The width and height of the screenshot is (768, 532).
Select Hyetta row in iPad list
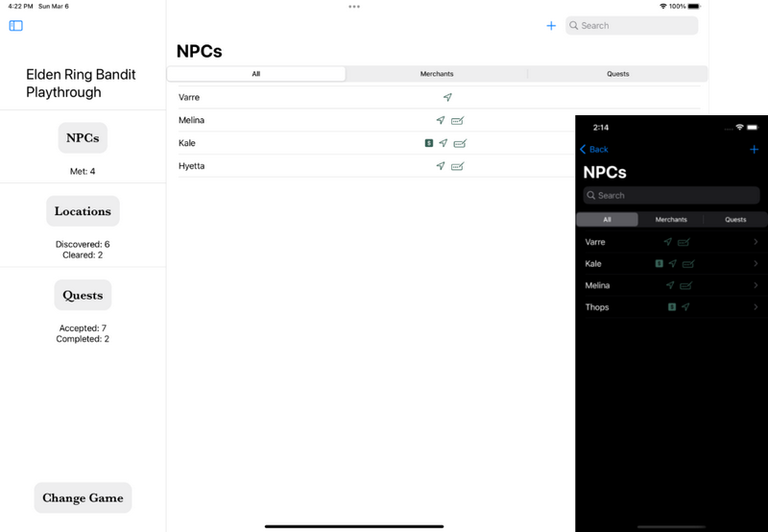[376, 166]
